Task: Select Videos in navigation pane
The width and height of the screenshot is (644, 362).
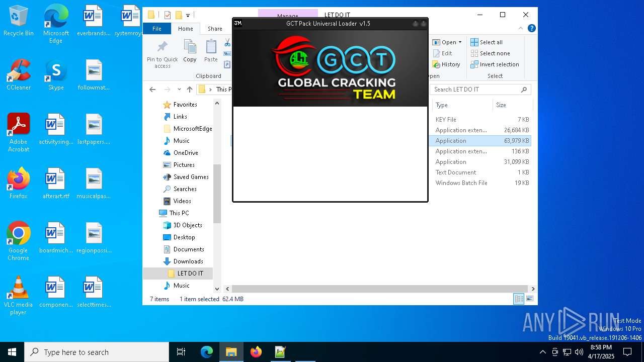Action: point(182,201)
